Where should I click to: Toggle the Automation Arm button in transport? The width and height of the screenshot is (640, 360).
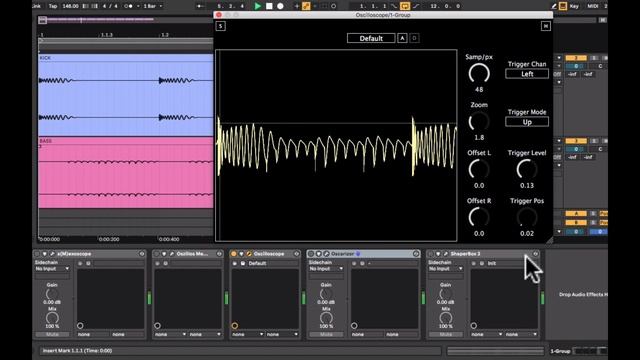coord(306,6)
